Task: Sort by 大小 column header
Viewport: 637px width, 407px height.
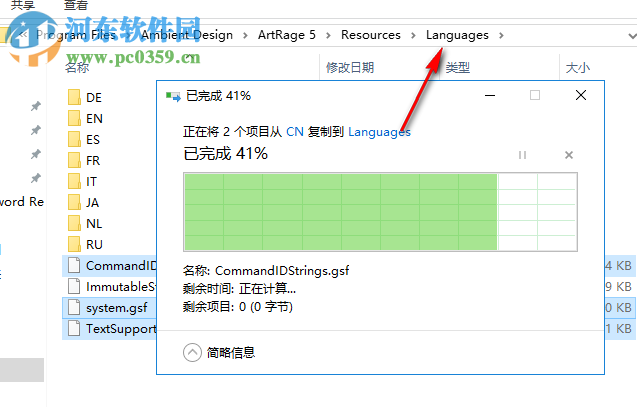Action: tap(578, 67)
